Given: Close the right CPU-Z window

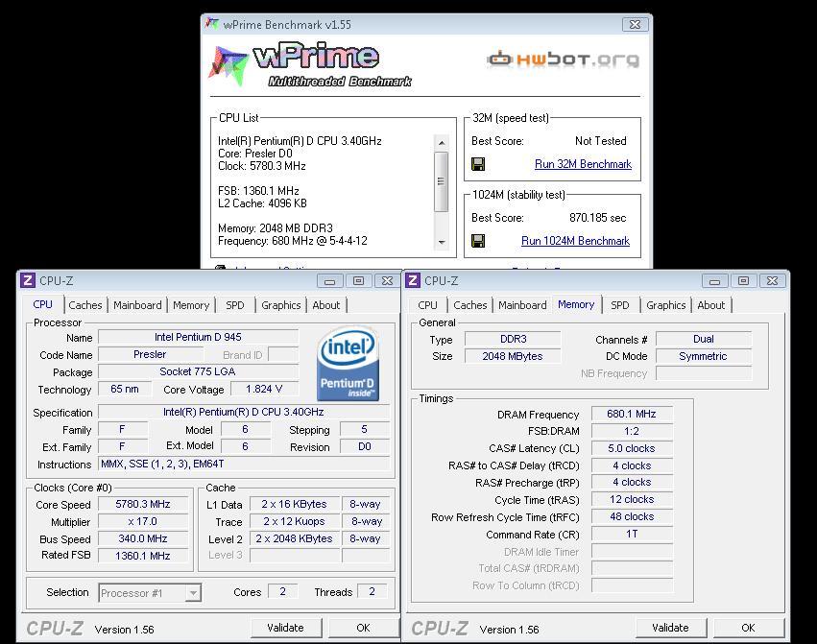Looking at the screenshot, I should [772, 281].
